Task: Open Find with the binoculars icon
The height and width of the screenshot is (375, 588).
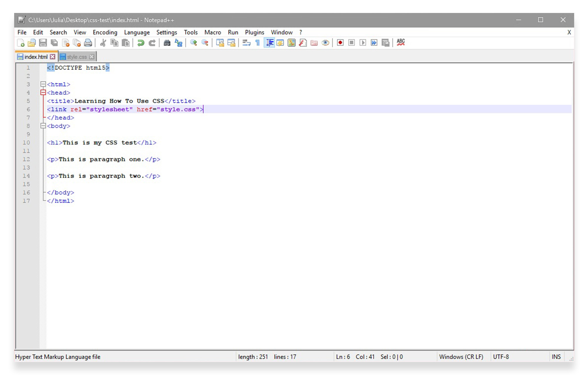Action: [167, 43]
